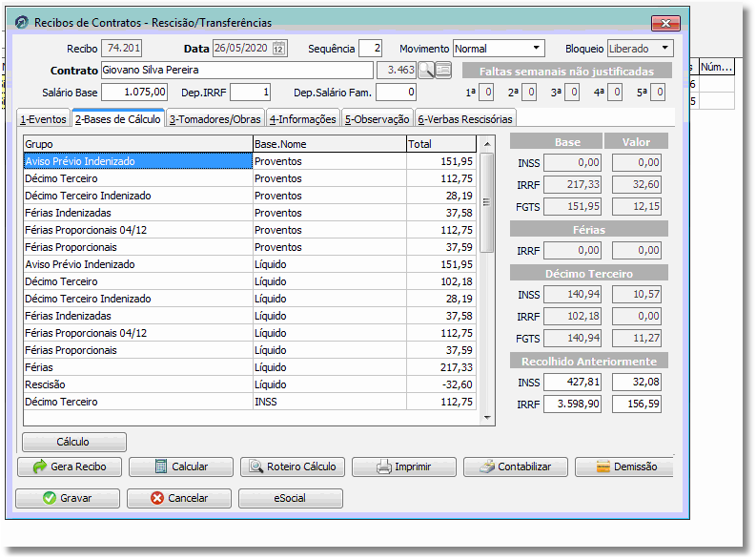Save with the Gravar button
This screenshot has height=560, width=756.
coord(68,498)
